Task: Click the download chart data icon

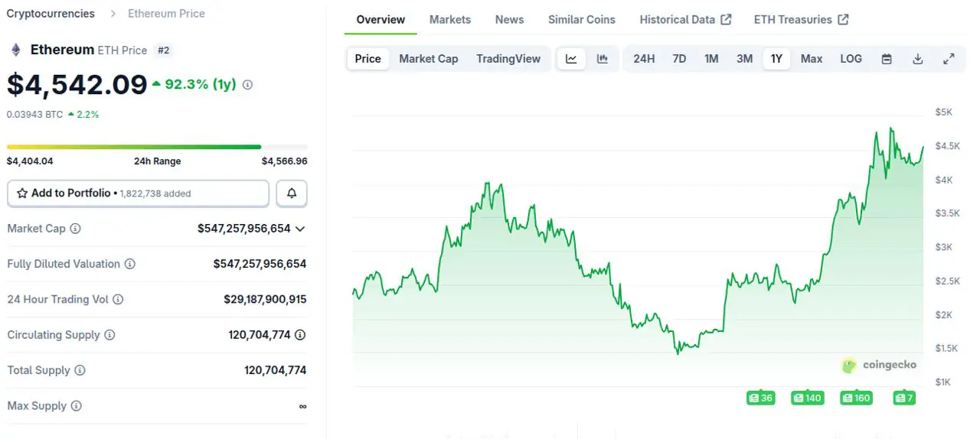Action: [917, 59]
